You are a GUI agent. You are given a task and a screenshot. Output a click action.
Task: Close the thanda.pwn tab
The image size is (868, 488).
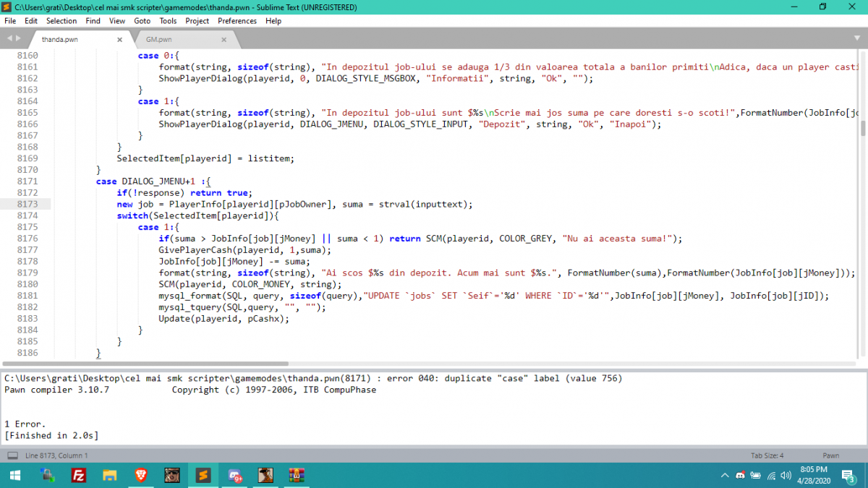point(119,40)
